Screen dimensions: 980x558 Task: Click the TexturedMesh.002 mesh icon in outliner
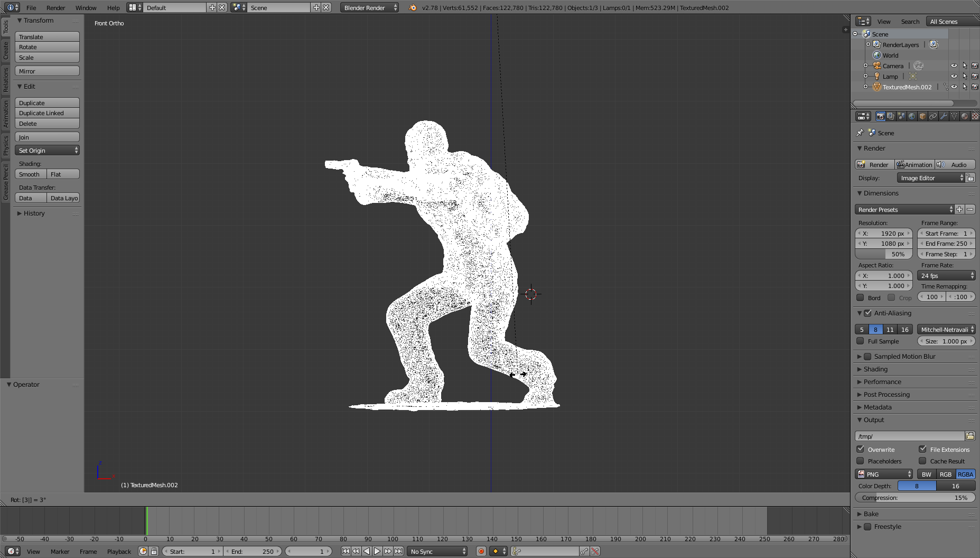click(877, 87)
